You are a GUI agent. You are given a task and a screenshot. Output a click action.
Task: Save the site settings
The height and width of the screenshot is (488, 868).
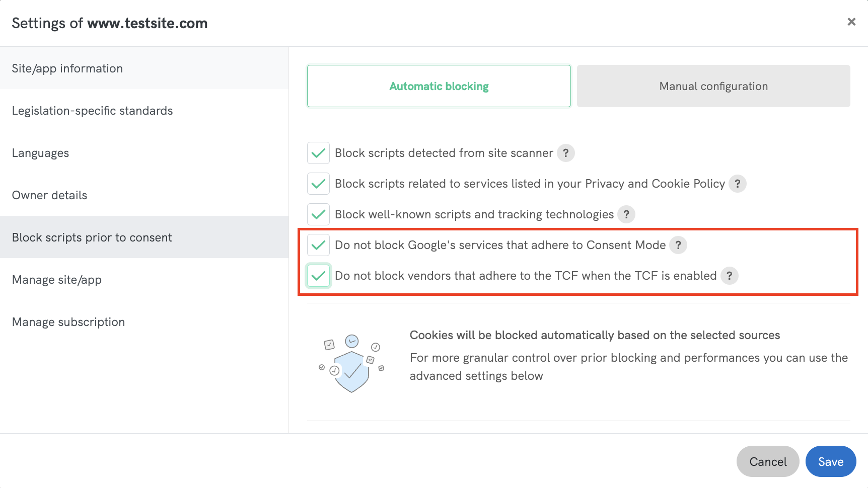click(830, 461)
